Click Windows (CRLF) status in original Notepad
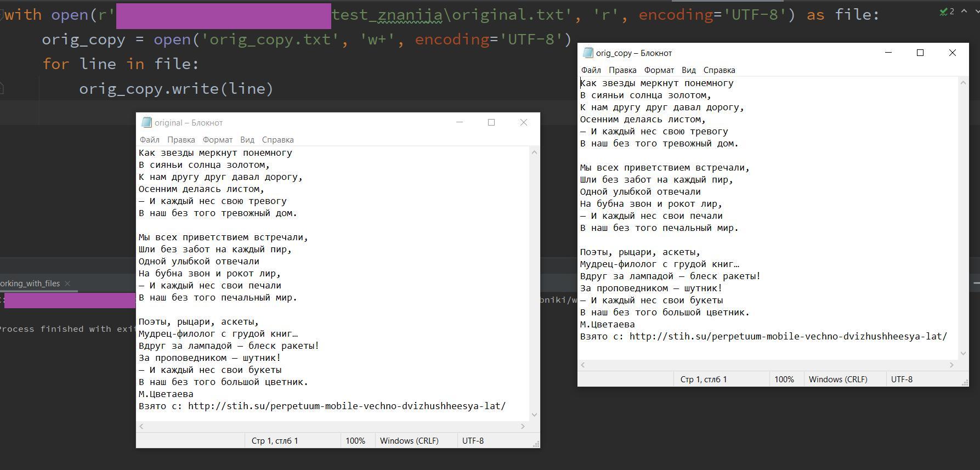The image size is (980, 470). click(409, 441)
